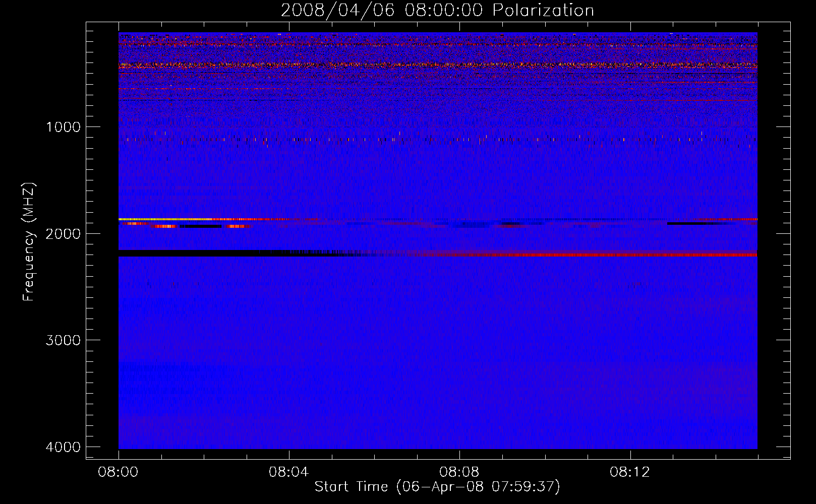Click the 08:08 time axis label
Screen dimensions: 816x504
(x=459, y=472)
